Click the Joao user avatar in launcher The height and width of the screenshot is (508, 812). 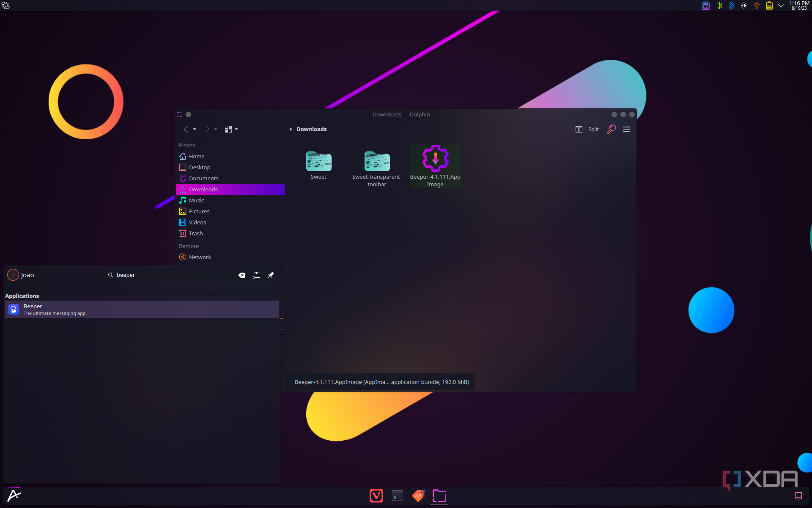click(x=13, y=275)
